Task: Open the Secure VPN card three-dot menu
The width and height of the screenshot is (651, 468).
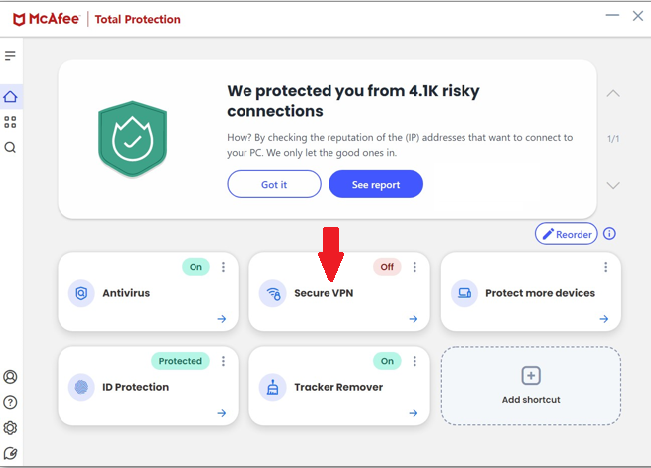Action: point(414,267)
